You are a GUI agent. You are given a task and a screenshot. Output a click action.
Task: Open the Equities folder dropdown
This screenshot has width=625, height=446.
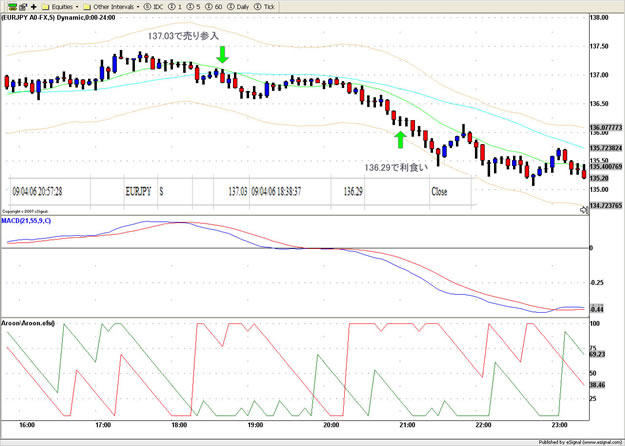coord(60,7)
